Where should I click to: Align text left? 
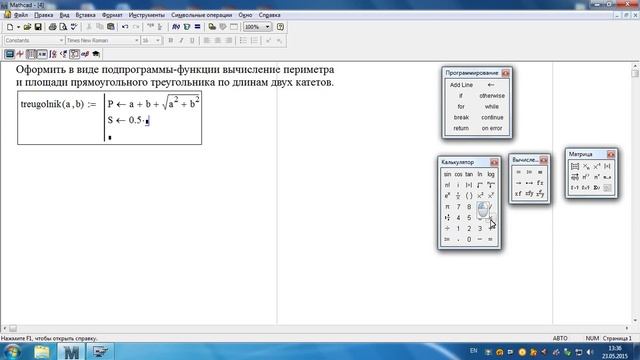(207, 40)
